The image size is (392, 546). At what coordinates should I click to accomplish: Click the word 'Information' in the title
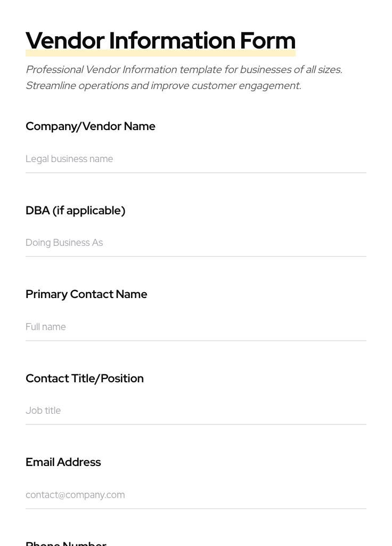(172, 41)
